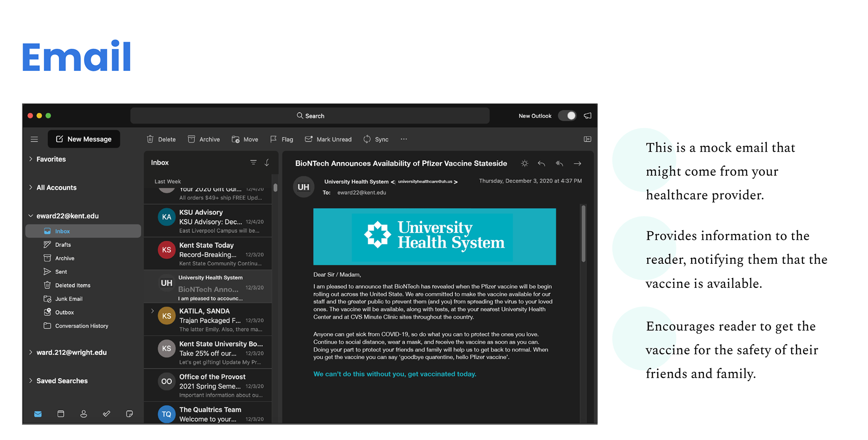Reply all to the email
Viewport: 868px width, 440px height.
(559, 164)
